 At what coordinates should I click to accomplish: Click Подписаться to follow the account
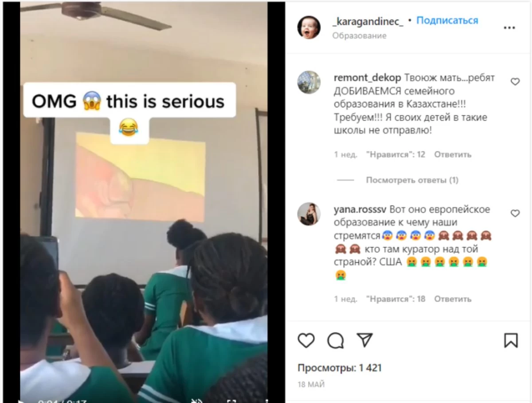point(447,20)
